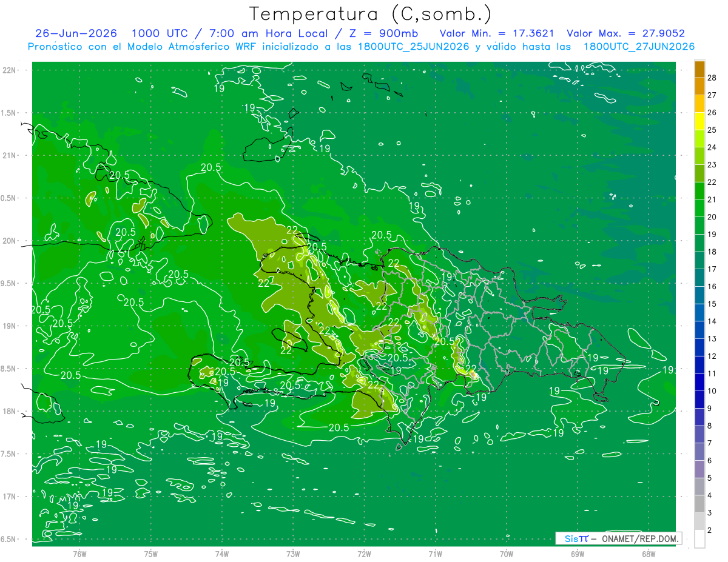Click the '22N' latitude axis label

(10, 70)
